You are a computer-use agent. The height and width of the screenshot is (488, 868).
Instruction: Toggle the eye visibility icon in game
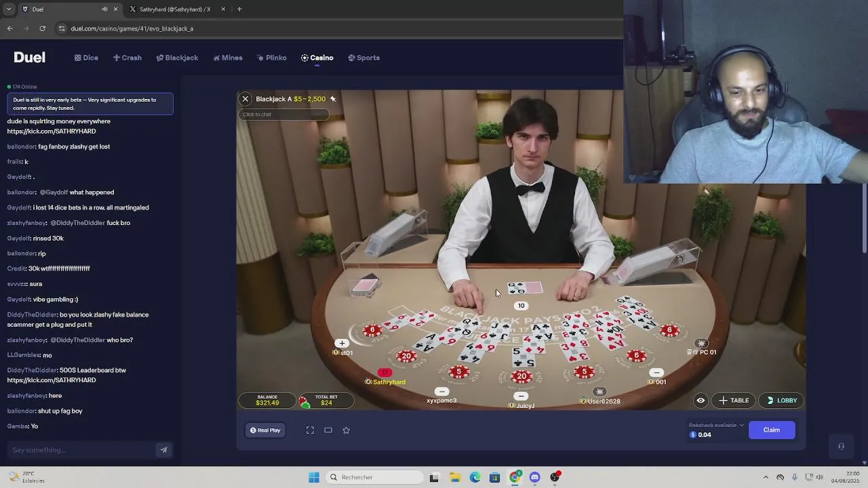coord(701,401)
